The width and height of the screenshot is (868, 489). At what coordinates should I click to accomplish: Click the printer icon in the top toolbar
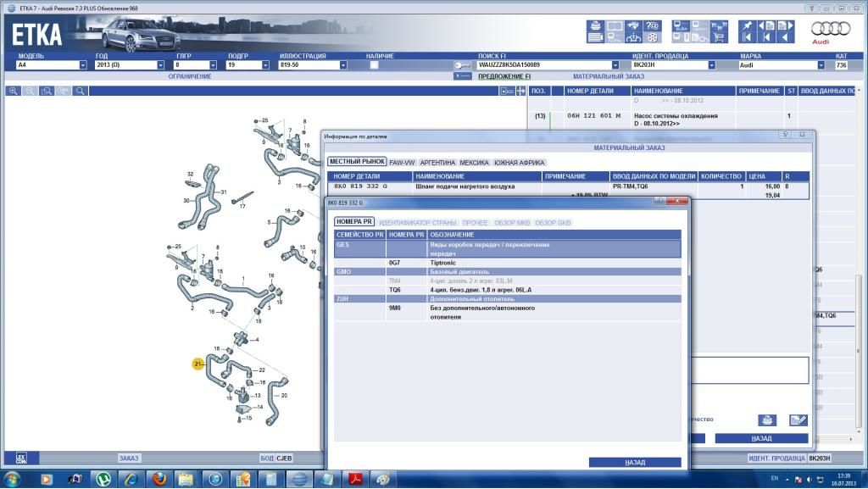coord(595,25)
